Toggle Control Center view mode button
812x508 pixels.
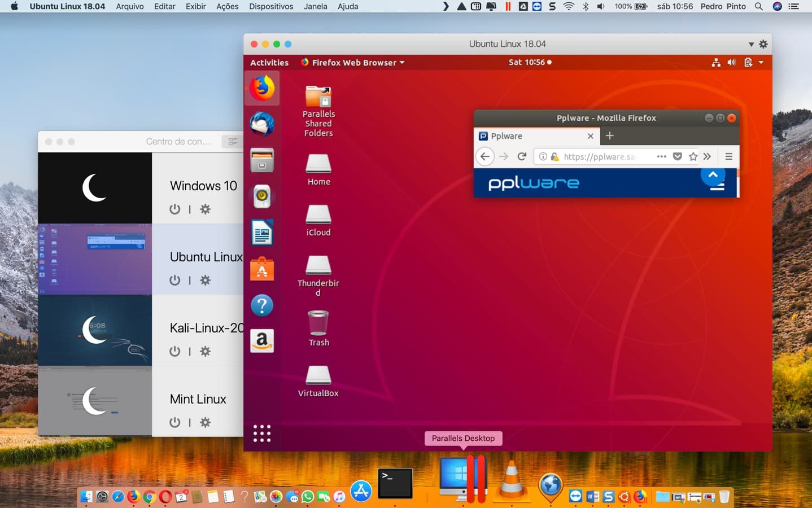tap(232, 142)
